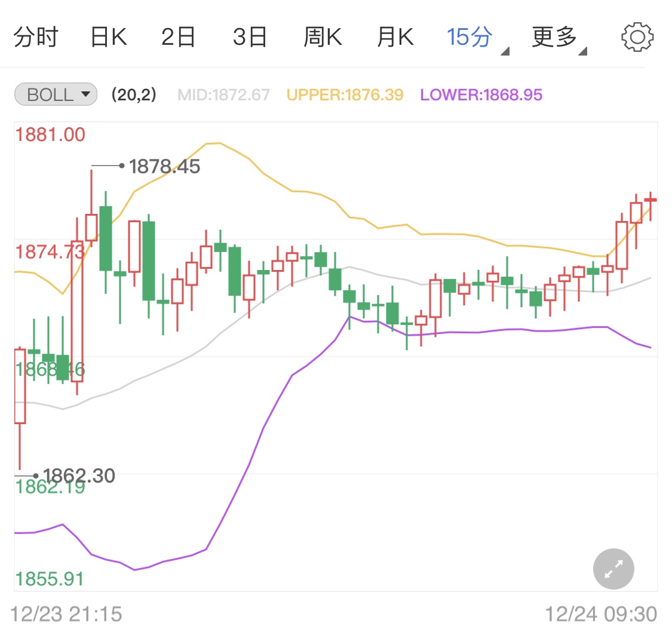Open the 月K tab
672x632 pixels.
(x=395, y=37)
